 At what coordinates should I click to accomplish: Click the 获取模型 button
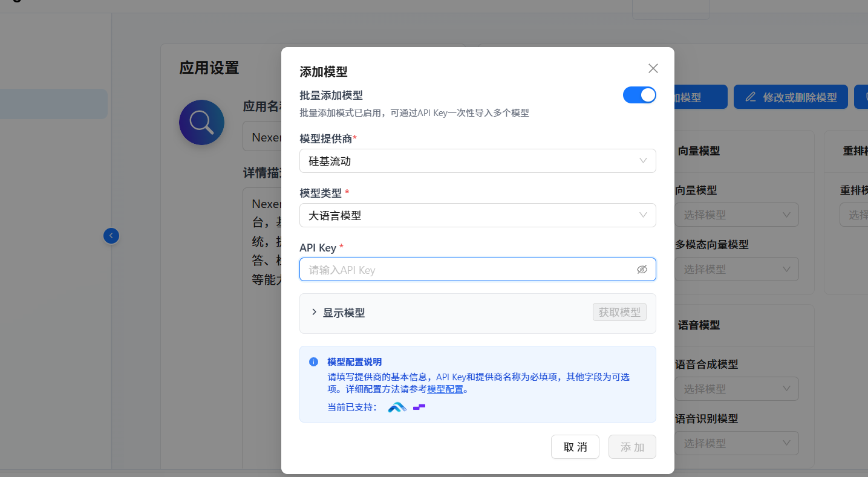tap(619, 312)
